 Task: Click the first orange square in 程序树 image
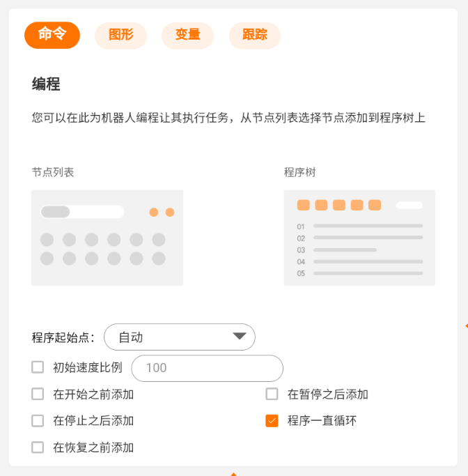click(x=304, y=205)
